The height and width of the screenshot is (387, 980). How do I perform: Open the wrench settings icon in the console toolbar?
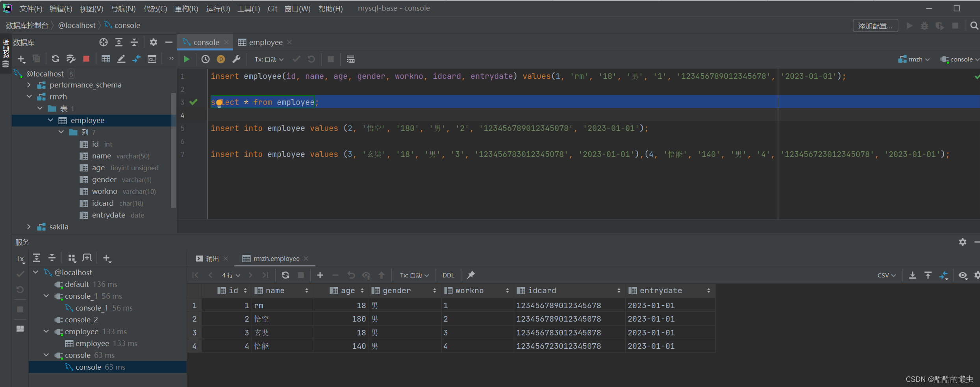[236, 59]
